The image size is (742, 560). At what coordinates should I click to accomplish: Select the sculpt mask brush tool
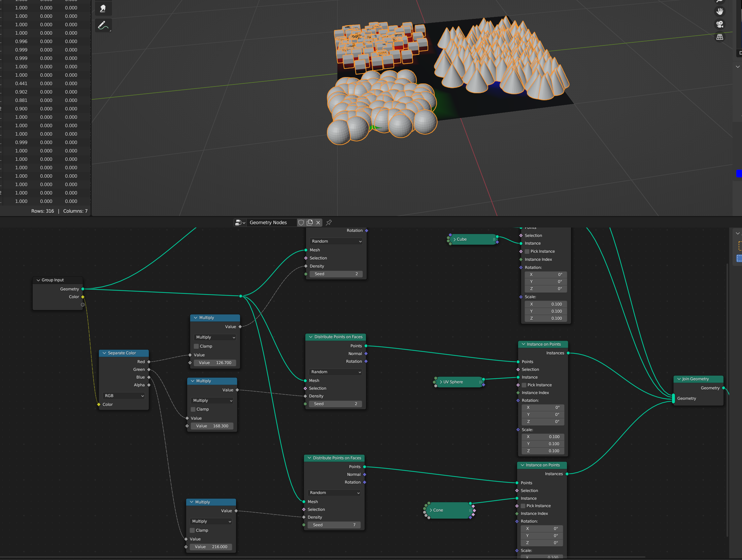pos(103,8)
